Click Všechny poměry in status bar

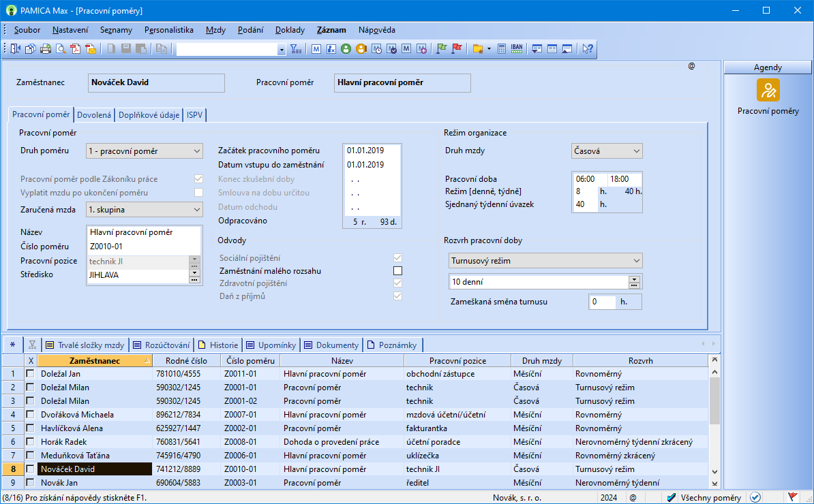[x=710, y=497]
